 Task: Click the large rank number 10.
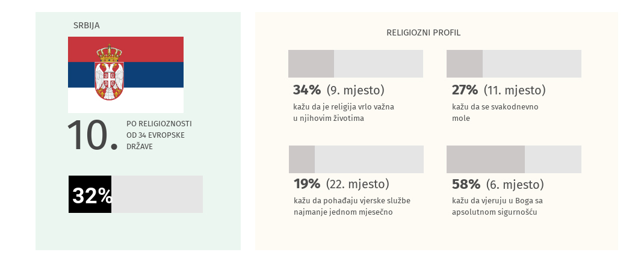(x=91, y=135)
